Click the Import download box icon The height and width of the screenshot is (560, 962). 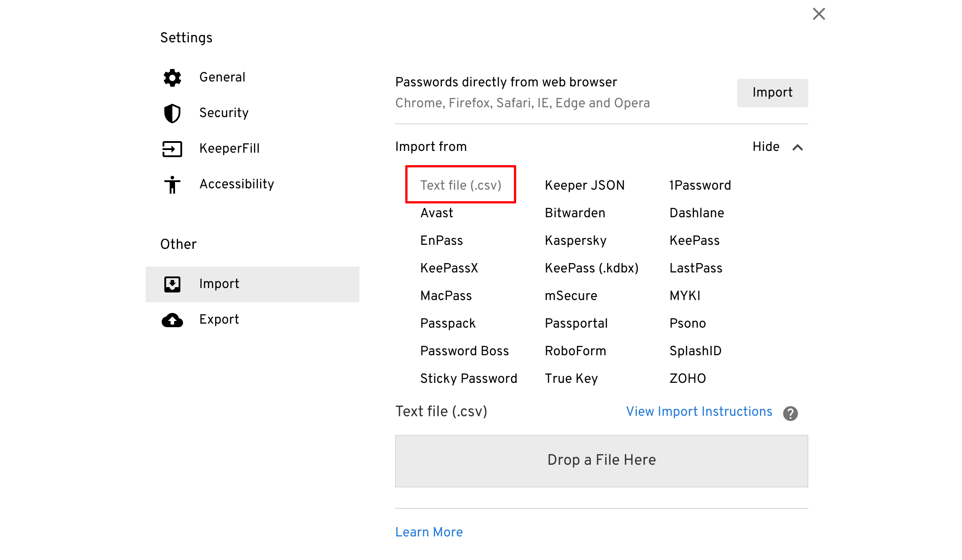click(x=172, y=284)
